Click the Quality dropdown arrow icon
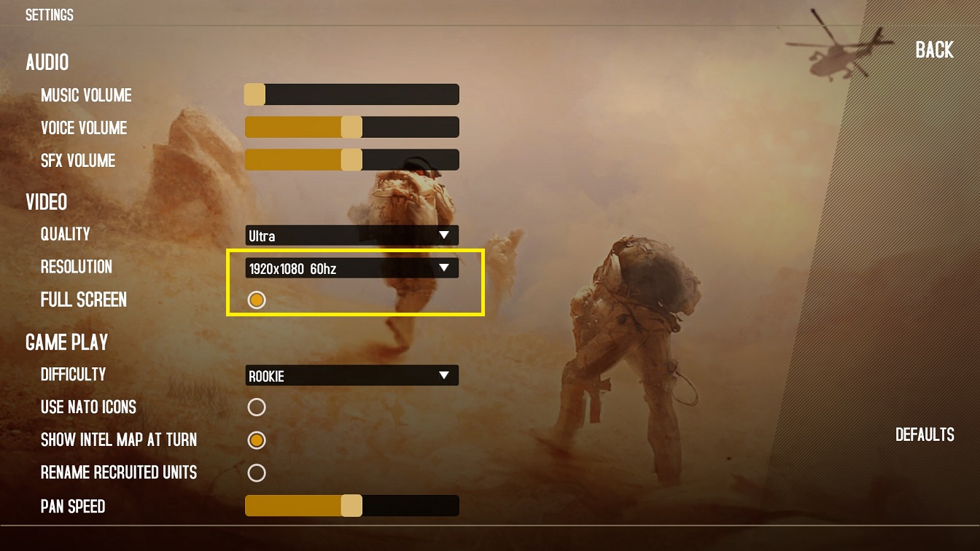This screenshot has height=551, width=980. pos(444,235)
